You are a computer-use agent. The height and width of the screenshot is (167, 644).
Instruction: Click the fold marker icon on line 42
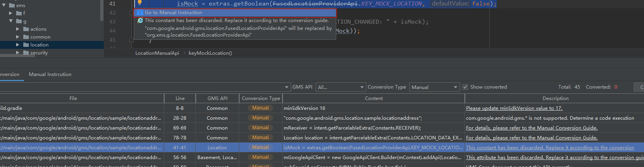pyautogui.click(x=131, y=13)
